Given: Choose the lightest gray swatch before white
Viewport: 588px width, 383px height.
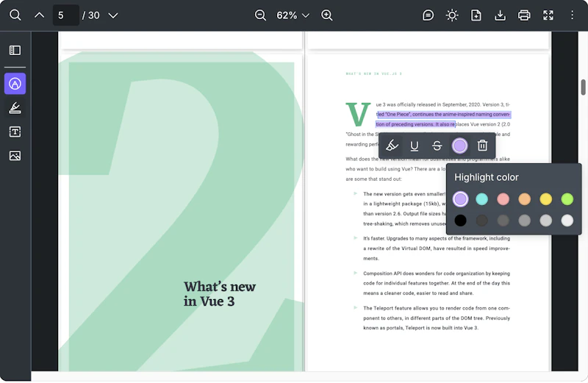Looking at the screenshot, I should [545, 221].
